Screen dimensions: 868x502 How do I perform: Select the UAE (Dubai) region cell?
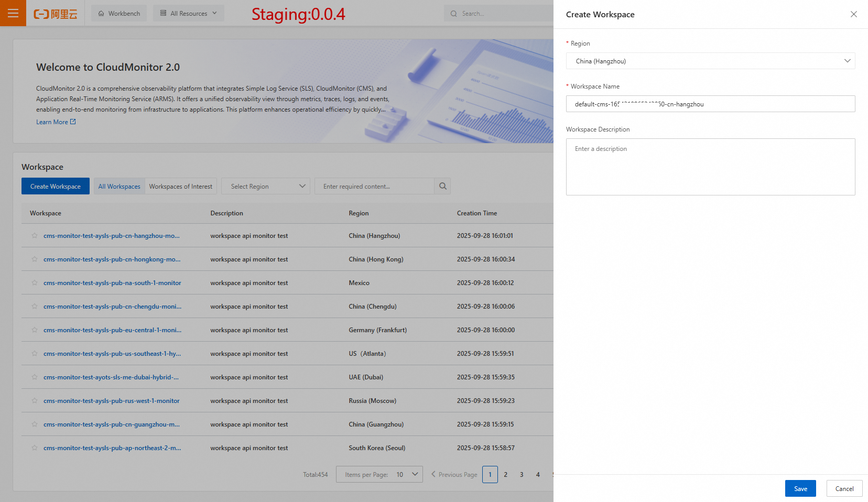point(366,377)
